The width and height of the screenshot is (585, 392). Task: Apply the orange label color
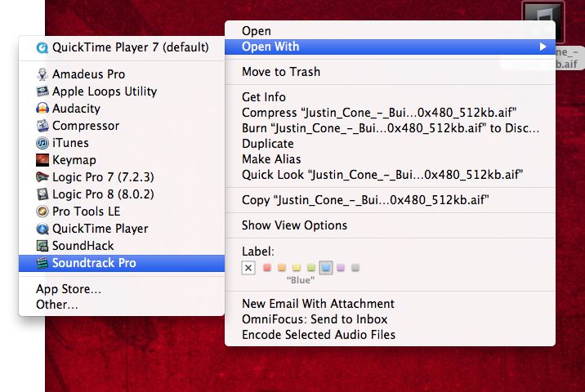282,267
